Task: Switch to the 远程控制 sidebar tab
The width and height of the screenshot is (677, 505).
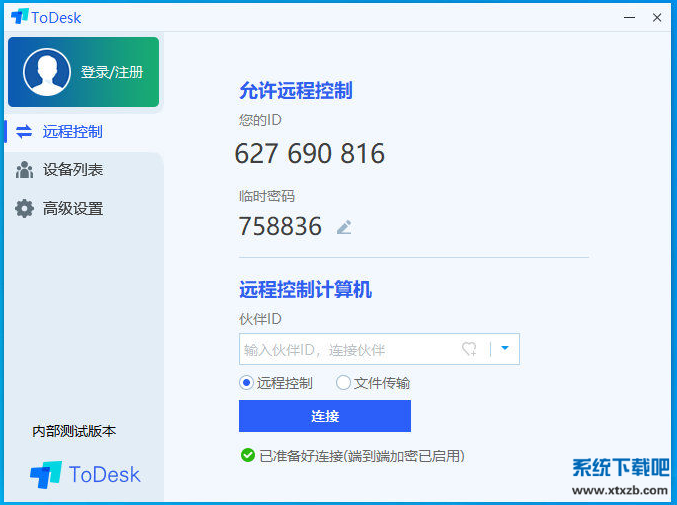Action: click(x=73, y=132)
